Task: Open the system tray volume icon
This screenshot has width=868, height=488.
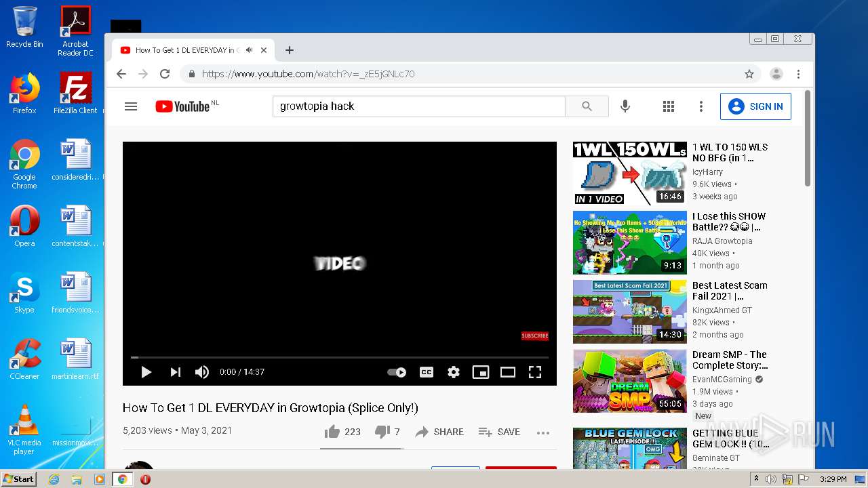Action: [771, 479]
